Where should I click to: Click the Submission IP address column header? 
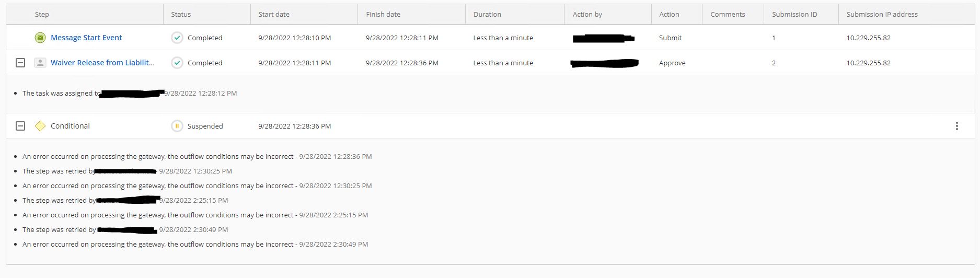click(882, 14)
